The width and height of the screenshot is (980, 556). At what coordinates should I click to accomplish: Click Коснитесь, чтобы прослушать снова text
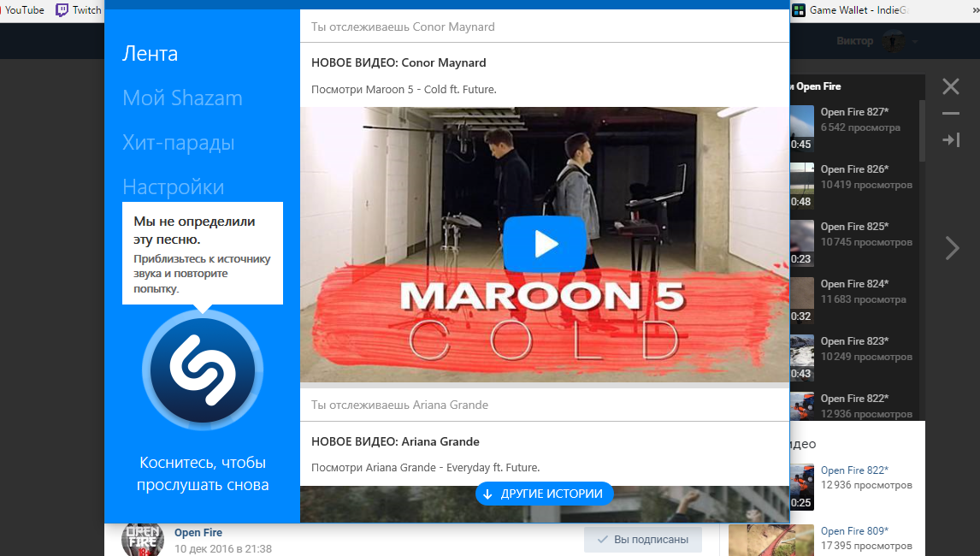click(x=203, y=473)
